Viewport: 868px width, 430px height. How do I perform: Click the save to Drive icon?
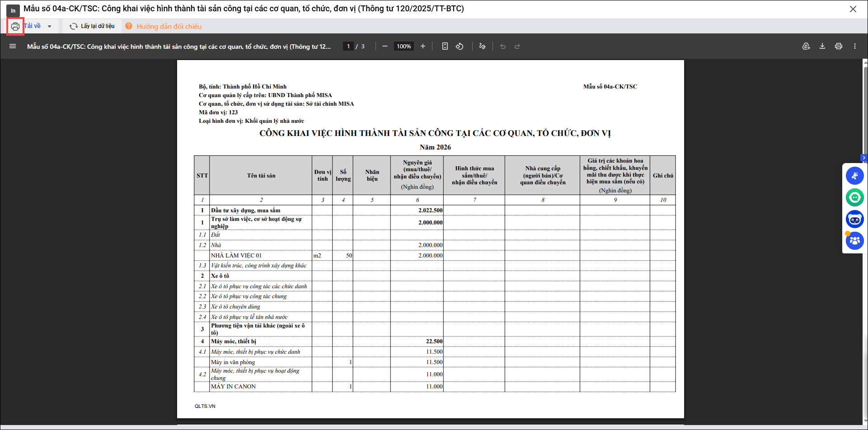click(x=806, y=47)
